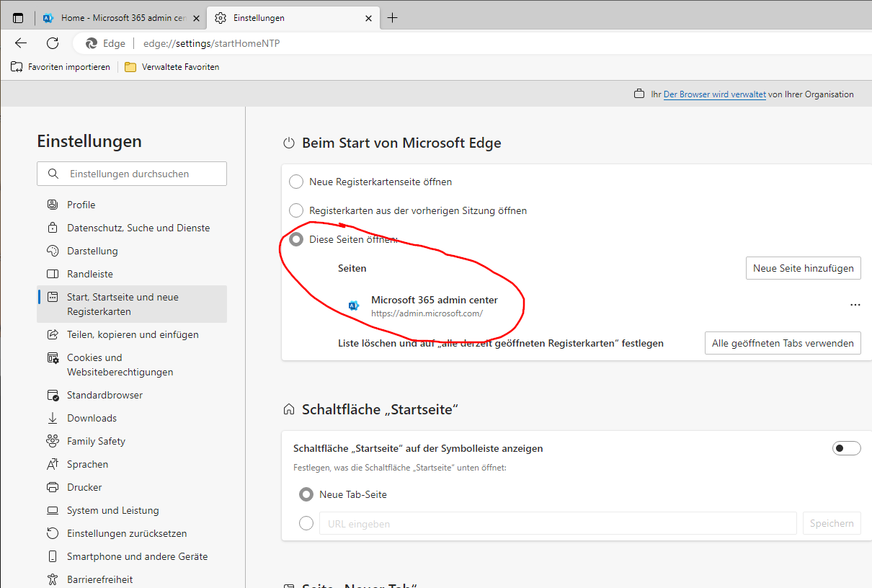Switch to the Einstellungen tab
872x588 pixels.
293,18
